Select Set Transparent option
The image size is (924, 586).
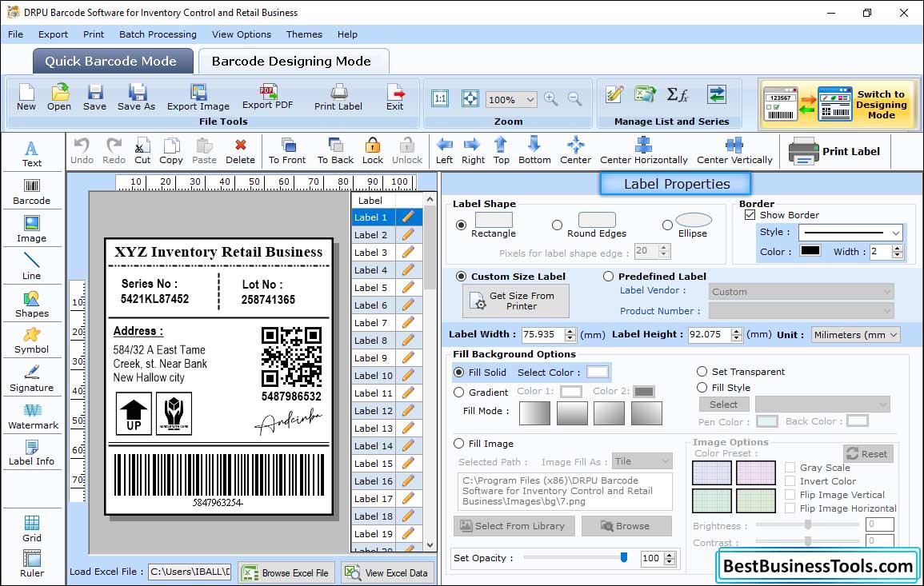(702, 372)
